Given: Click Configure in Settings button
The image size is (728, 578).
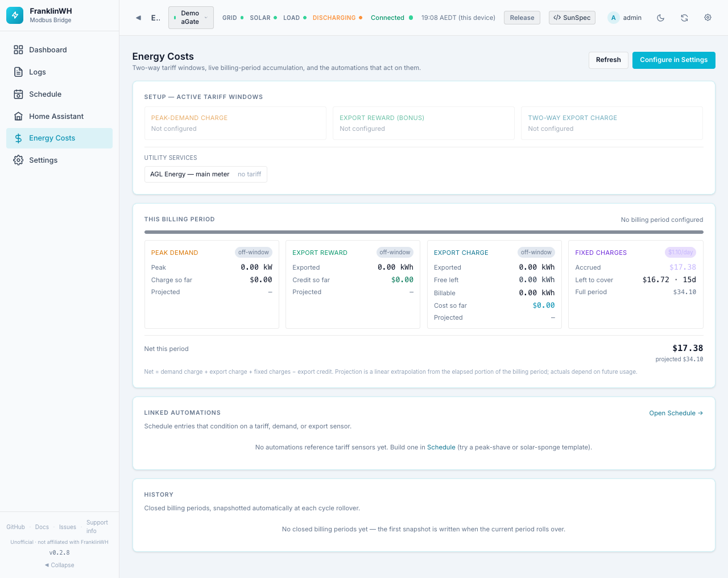Looking at the screenshot, I should 674,60.
